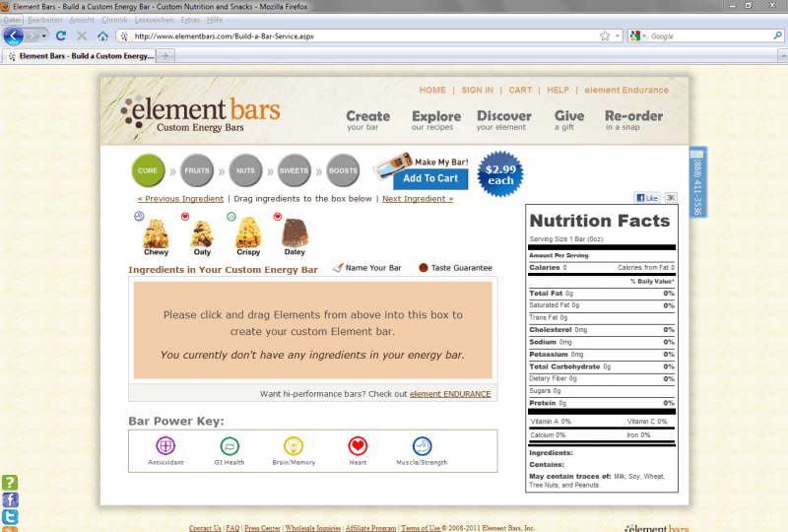Select the CORE ingredient step
788x532 pixels.
pyautogui.click(x=148, y=170)
